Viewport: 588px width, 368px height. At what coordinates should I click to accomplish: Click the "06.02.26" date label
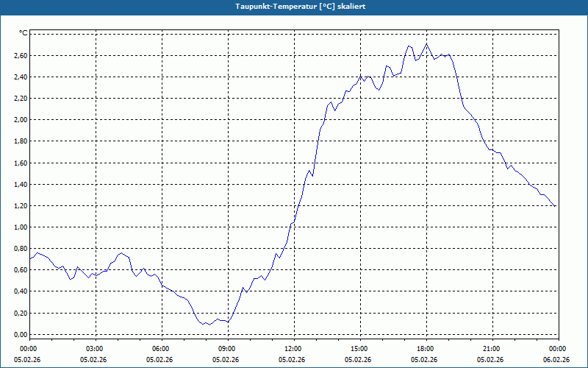click(x=556, y=360)
